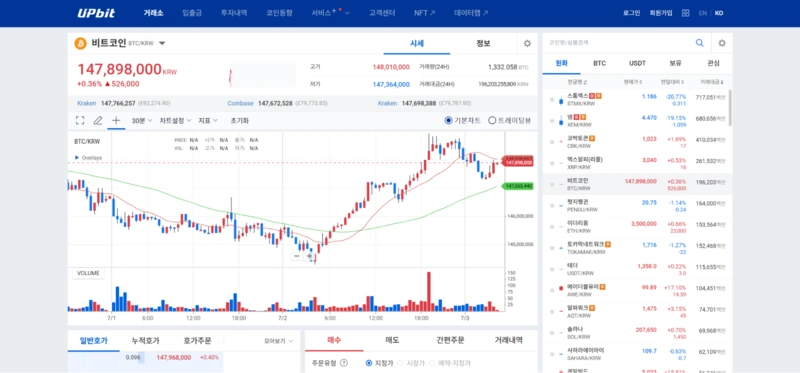Image resolution: width=800 pixels, height=373 pixels.
Task: Favorite the 에이더블유이 AWE/KRW star
Action: (552, 290)
